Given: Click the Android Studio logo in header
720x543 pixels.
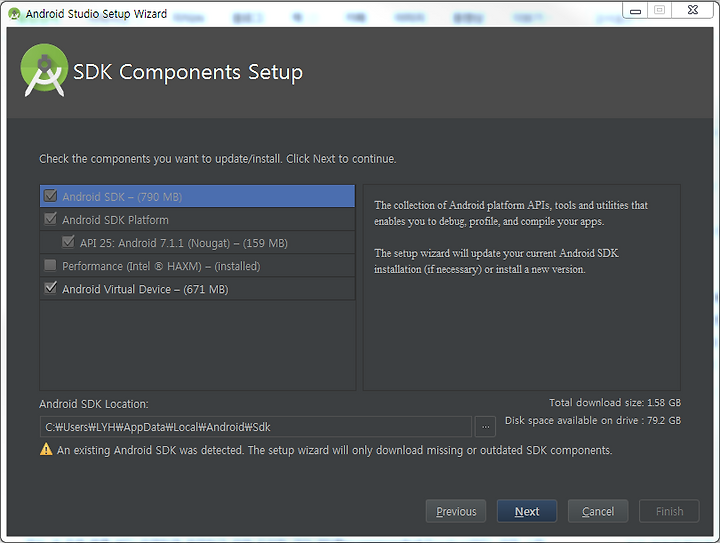Looking at the screenshot, I should pos(44,70).
